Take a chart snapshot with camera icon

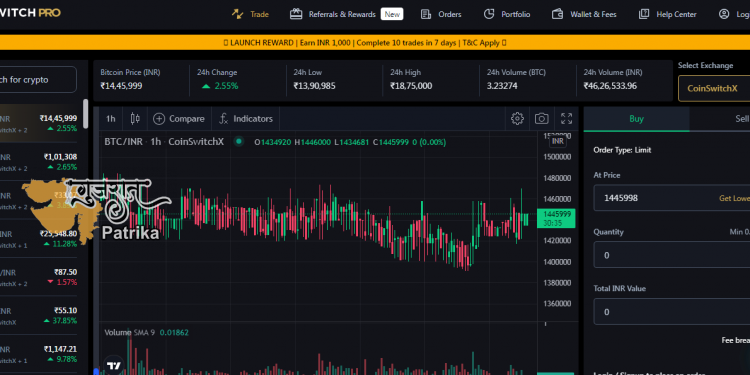(x=541, y=119)
